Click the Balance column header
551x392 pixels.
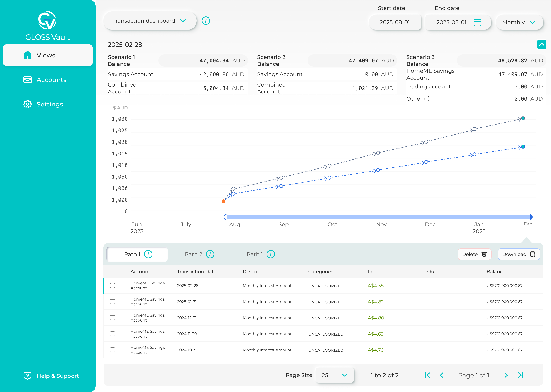click(496, 272)
